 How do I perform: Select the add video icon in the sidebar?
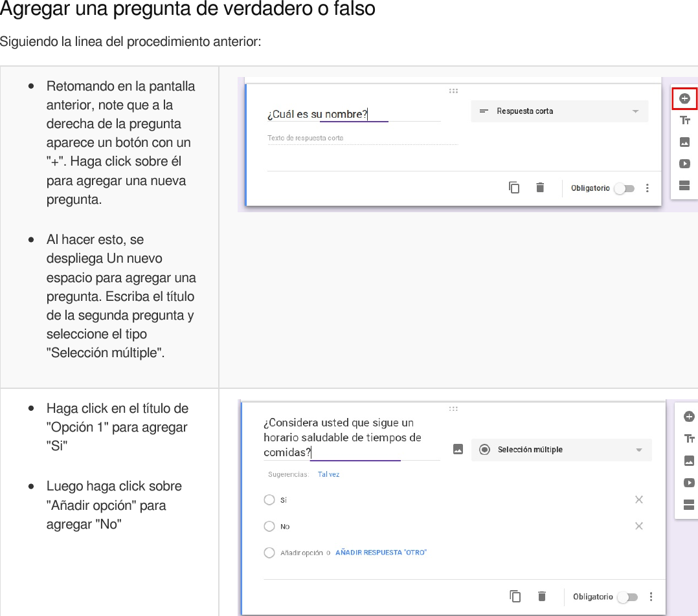point(684,164)
